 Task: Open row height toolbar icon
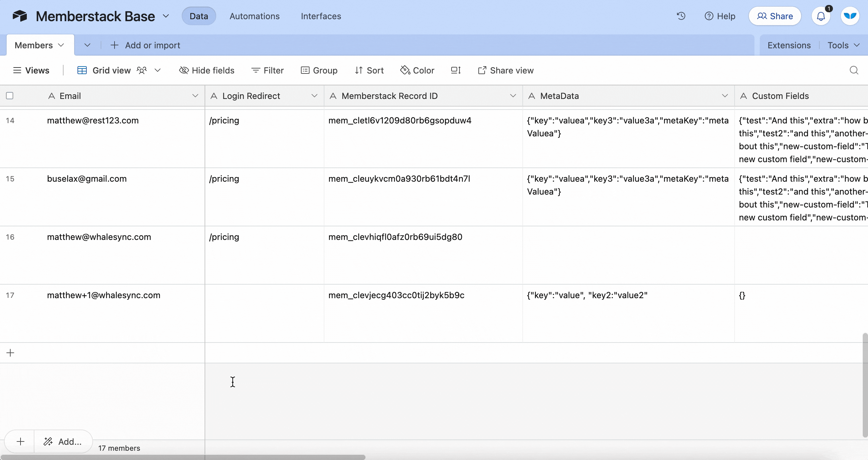tap(456, 70)
